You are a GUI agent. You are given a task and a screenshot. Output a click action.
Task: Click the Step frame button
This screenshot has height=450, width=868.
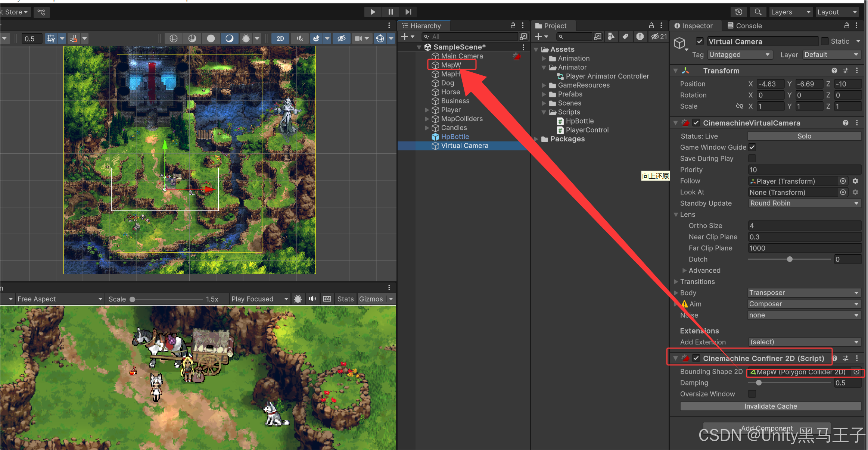coord(408,12)
